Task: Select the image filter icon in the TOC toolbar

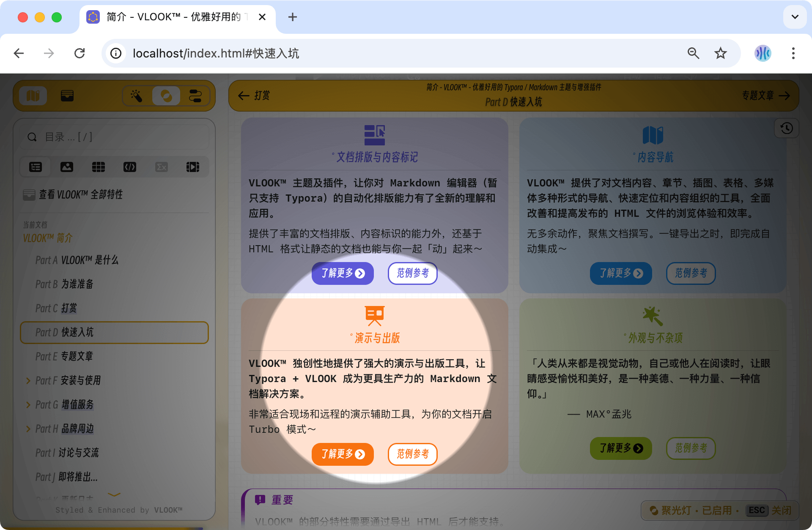Action: pos(66,167)
